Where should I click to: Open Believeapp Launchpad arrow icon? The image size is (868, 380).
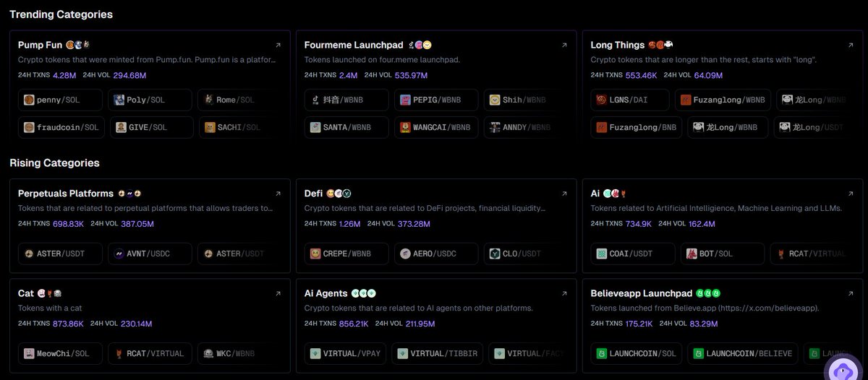click(851, 293)
